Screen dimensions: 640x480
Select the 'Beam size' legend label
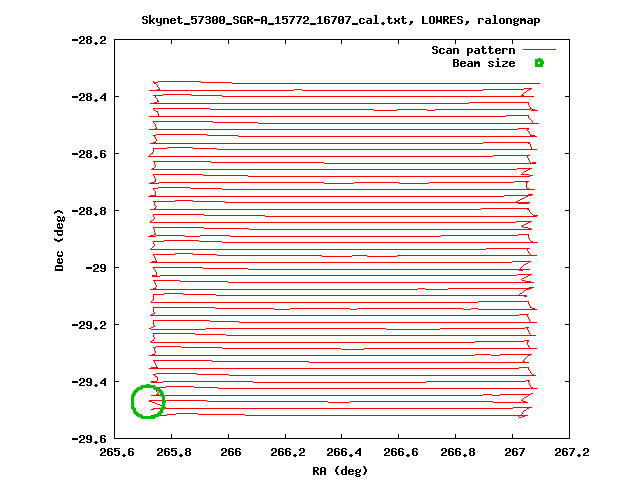click(484, 63)
